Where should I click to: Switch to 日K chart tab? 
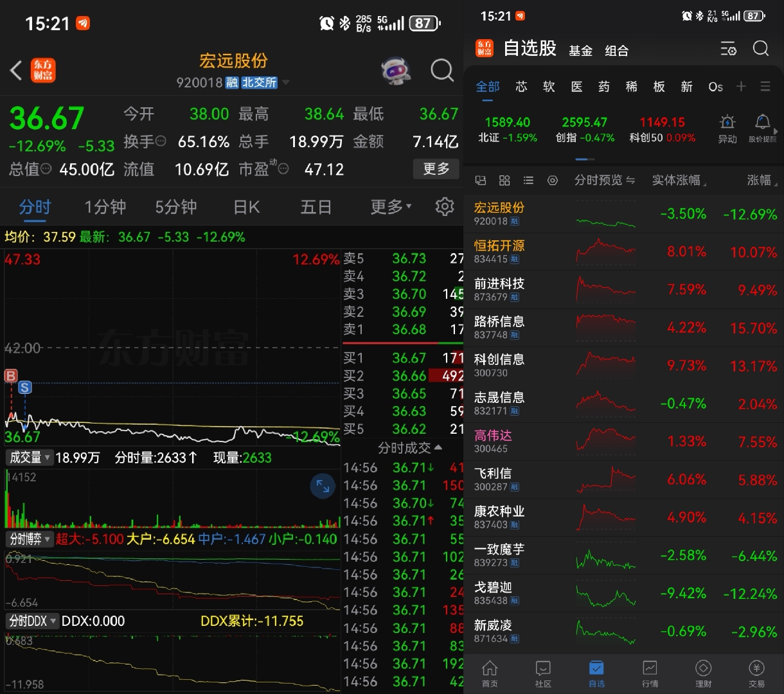[247, 206]
